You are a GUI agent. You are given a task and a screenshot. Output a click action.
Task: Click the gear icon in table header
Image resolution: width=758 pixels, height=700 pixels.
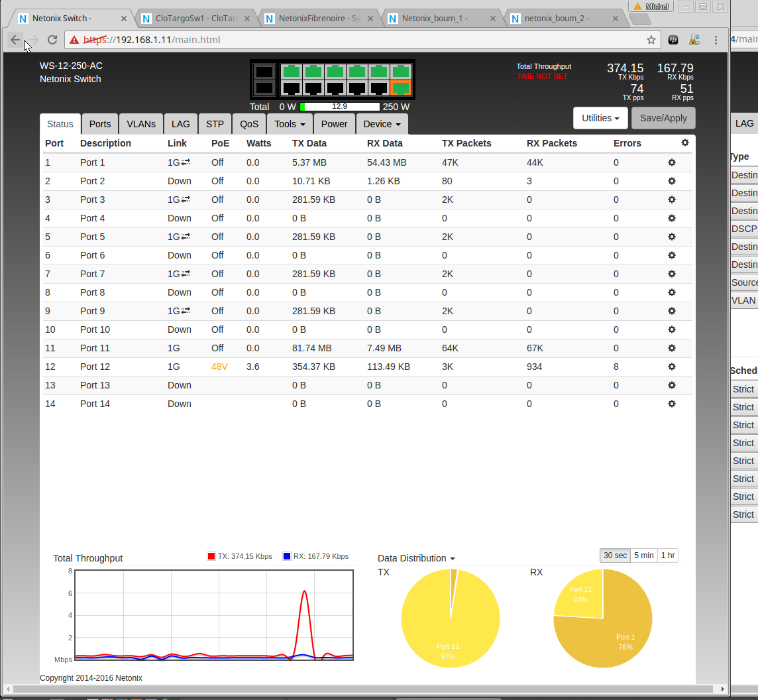[684, 143]
